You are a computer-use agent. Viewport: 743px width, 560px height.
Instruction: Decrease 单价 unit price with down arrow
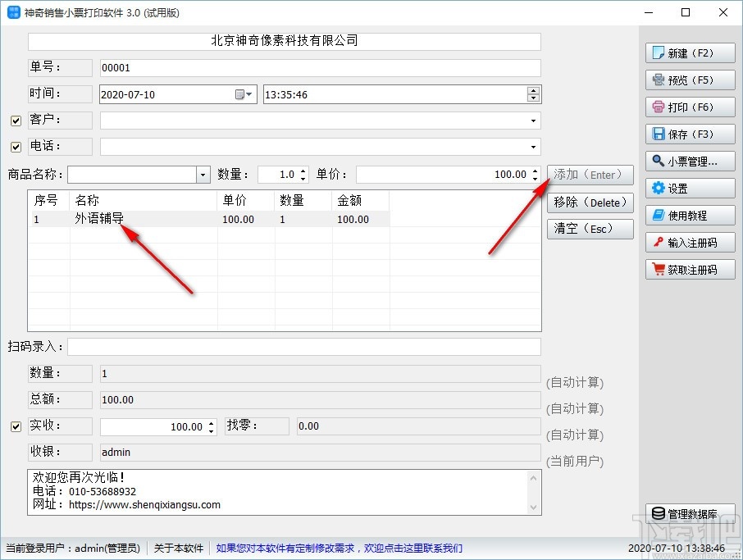(x=535, y=179)
